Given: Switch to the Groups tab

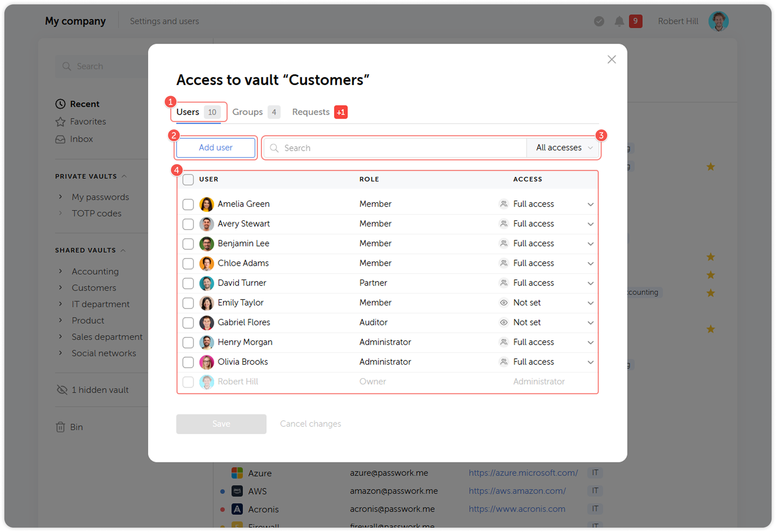Looking at the screenshot, I should click(248, 112).
